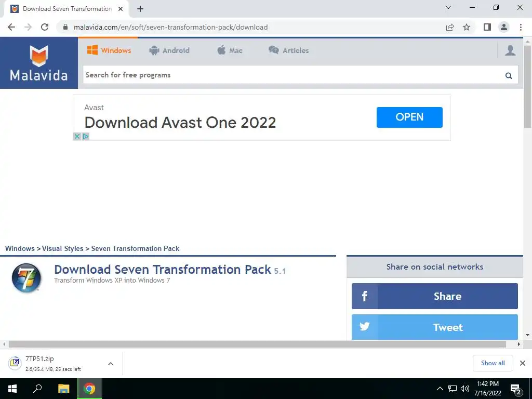
Task: Click the Visual Styles breadcrumb link
Action: coord(62,248)
